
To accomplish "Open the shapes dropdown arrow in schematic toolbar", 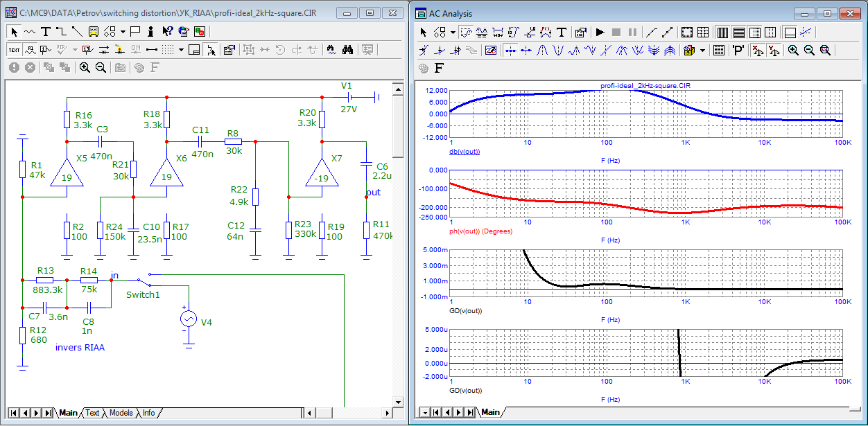I will click(123, 31).
